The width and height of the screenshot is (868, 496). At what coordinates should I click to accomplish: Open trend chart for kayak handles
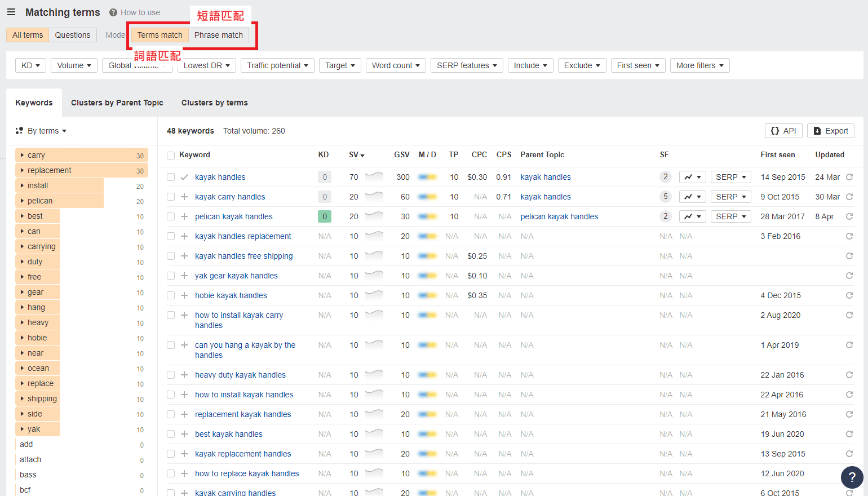pos(693,177)
